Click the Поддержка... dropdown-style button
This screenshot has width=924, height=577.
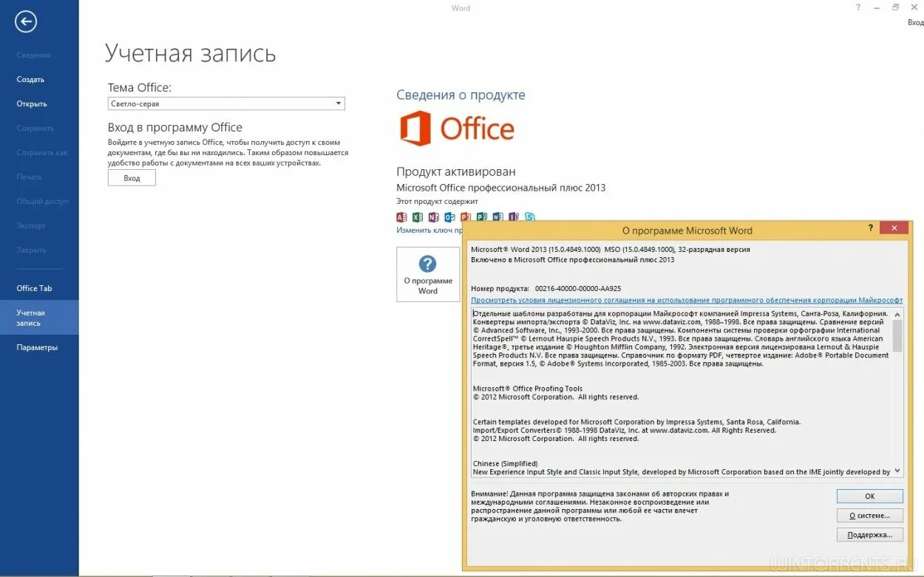tap(869, 534)
